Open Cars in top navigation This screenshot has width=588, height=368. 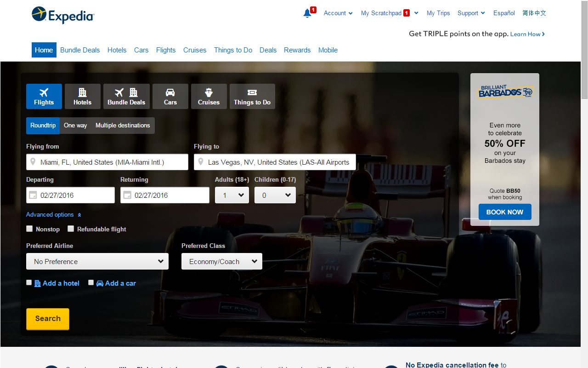pyautogui.click(x=141, y=50)
